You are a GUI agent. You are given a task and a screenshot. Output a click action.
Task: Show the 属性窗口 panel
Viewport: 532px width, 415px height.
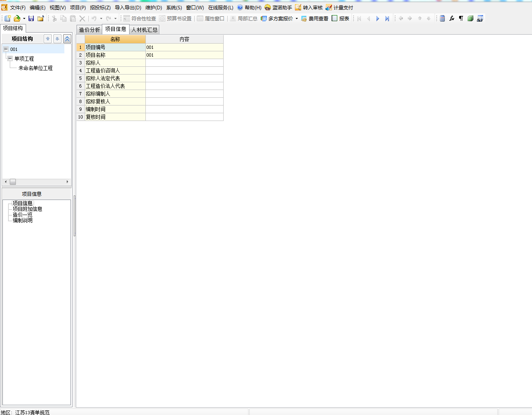click(211, 18)
